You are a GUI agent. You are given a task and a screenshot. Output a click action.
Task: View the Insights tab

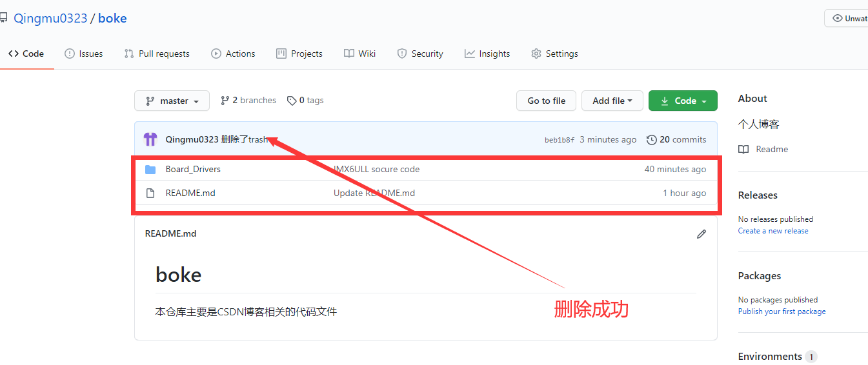pos(487,54)
